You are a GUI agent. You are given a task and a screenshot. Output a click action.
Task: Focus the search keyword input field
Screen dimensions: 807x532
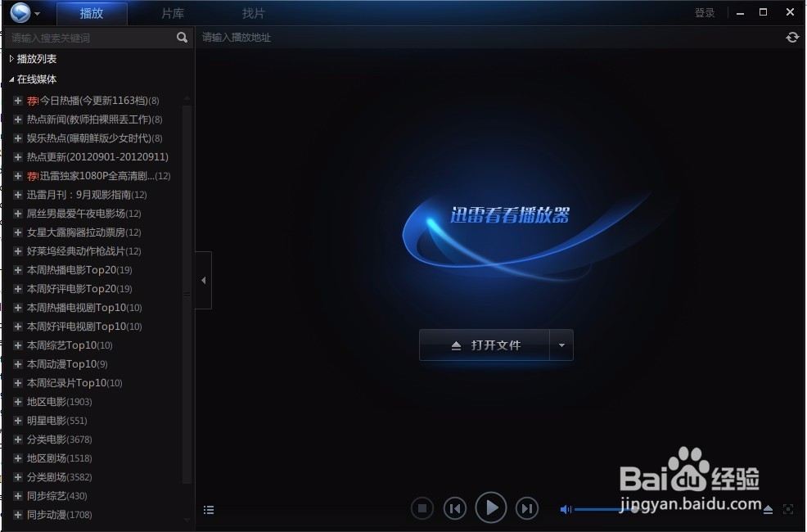pyautogui.click(x=92, y=38)
